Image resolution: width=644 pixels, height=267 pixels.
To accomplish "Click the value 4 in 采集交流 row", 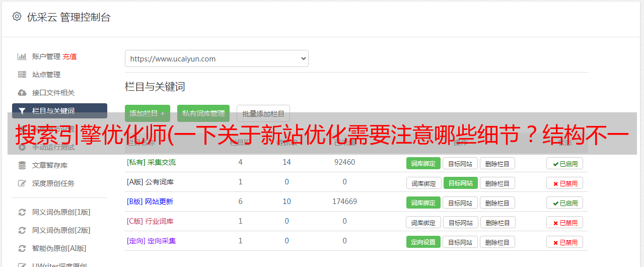I will click(241, 162).
